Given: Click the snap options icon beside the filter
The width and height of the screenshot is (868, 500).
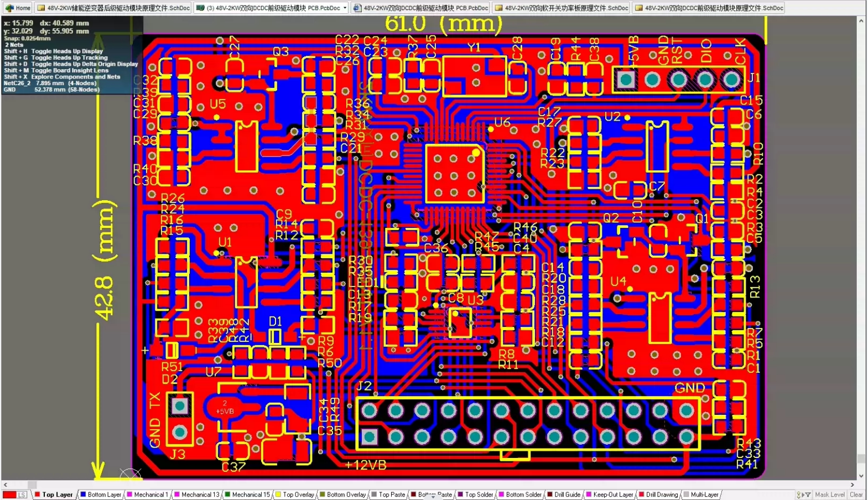Looking at the screenshot, I should pyautogui.click(x=799, y=494).
